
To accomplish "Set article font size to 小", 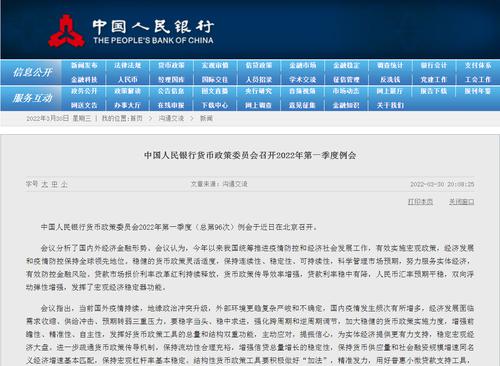I will point(64,184).
